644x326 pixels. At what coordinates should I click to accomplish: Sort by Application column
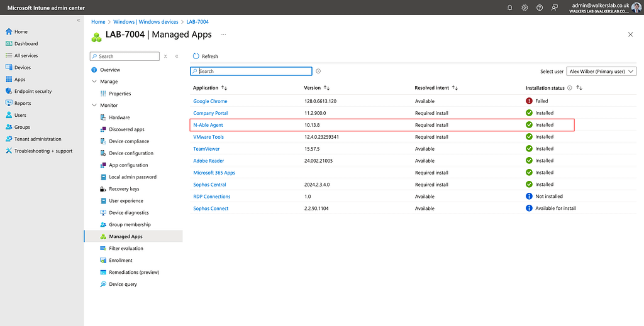click(225, 88)
